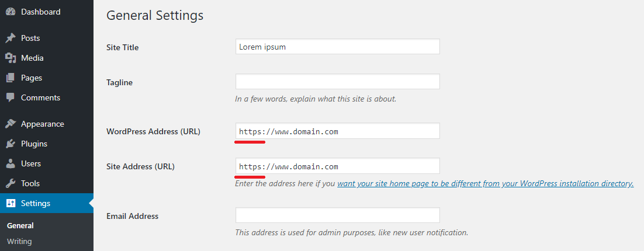Click the Dashboard gauge icon
The height and width of the screenshot is (251, 644).
point(11,12)
